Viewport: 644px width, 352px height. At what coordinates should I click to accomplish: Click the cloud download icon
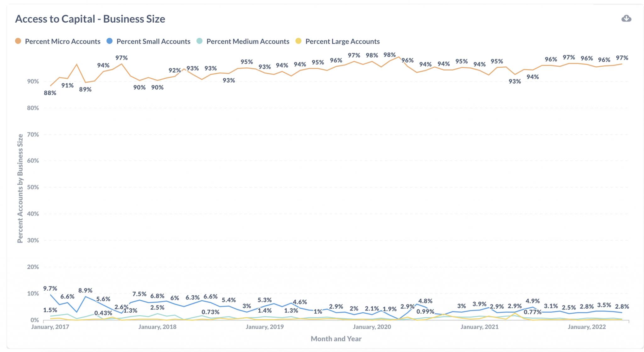[626, 19]
